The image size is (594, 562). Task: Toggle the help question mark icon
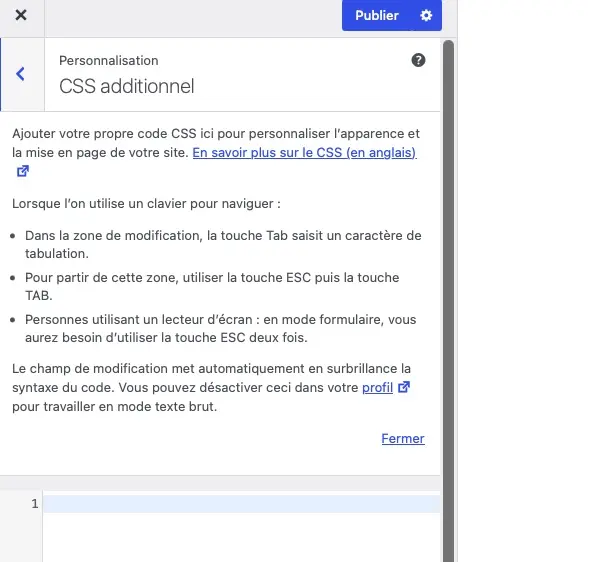click(418, 60)
